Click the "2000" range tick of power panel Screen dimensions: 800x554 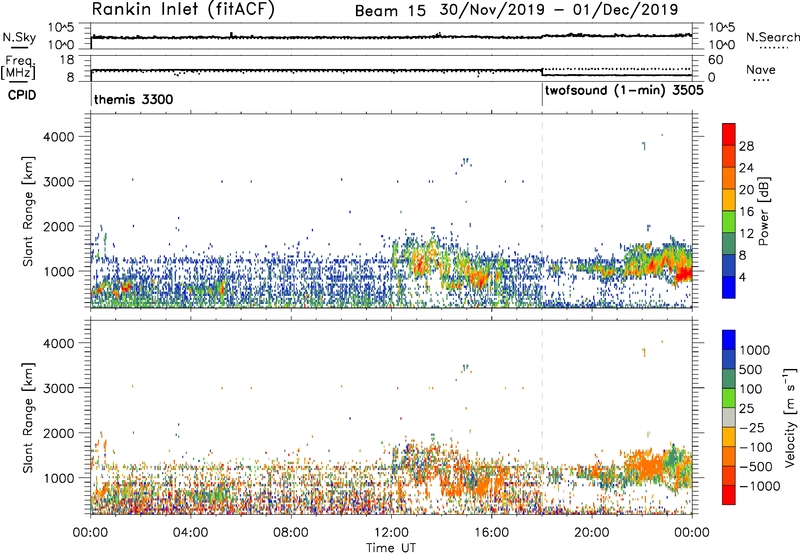click(x=60, y=226)
